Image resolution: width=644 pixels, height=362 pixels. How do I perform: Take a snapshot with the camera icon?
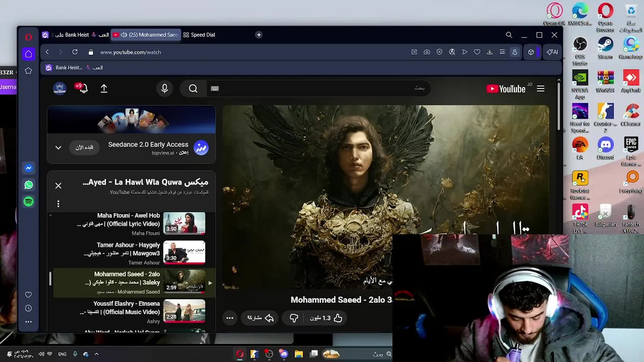coord(427,52)
